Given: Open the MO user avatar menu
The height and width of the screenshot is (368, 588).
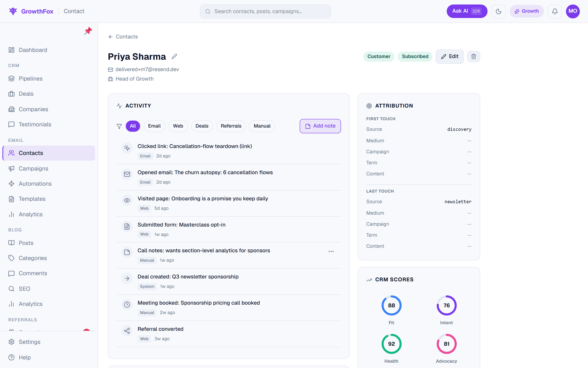Looking at the screenshot, I should tap(573, 11).
